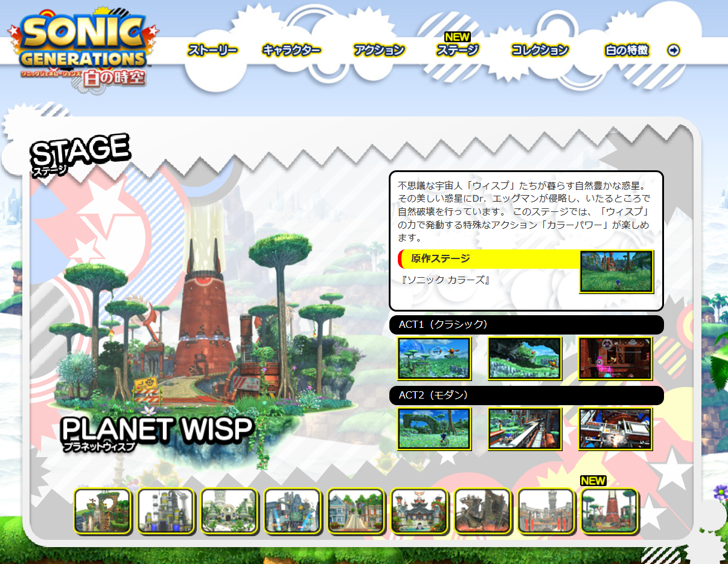The width and height of the screenshot is (728, 564).
Task: Select the Green Hill loop stage icon
Action: [103, 511]
